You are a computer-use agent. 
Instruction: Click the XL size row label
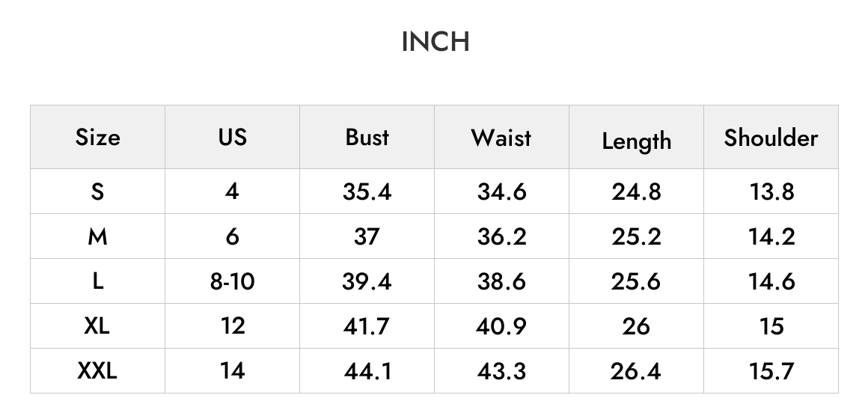[x=97, y=326]
